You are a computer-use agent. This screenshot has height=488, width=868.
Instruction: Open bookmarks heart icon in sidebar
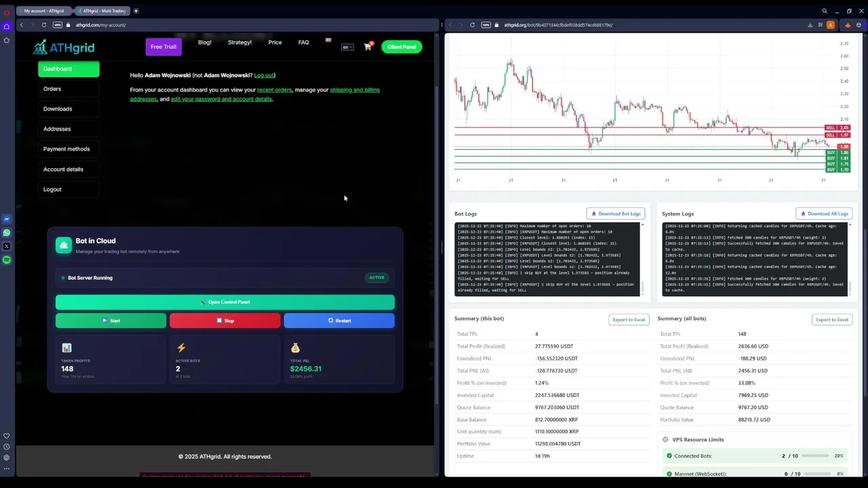7,436
